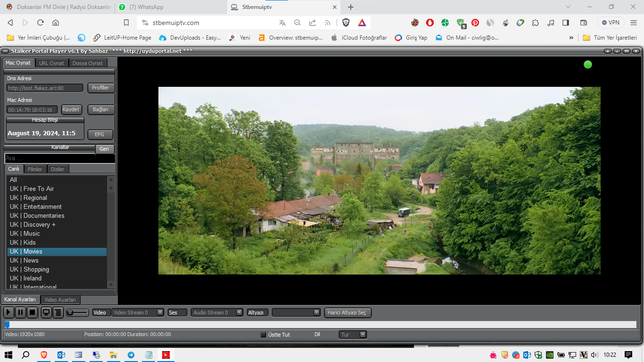Open the Brave Shields lion icon
This screenshot has height=362, width=644.
pyautogui.click(x=346, y=23)
